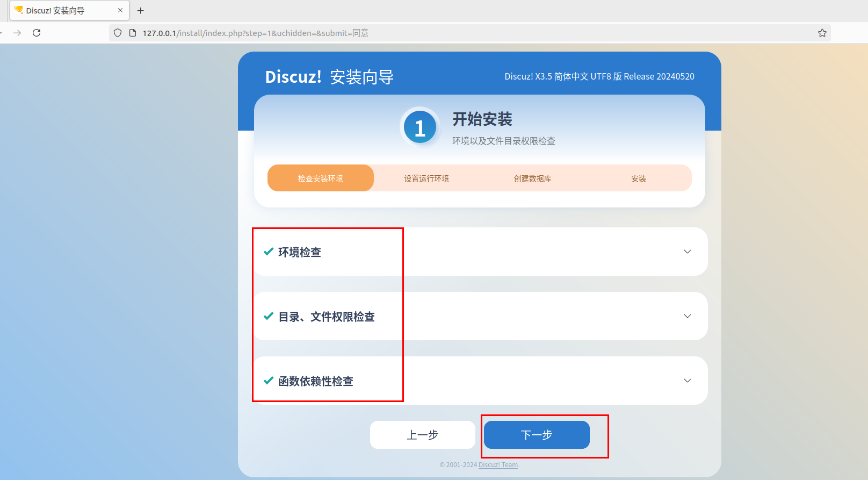Select the 设置运行环境 step tab
Image resolution: width=868 pixels, height=480 pixels.
pyautogui.click(x=426, y=178)
